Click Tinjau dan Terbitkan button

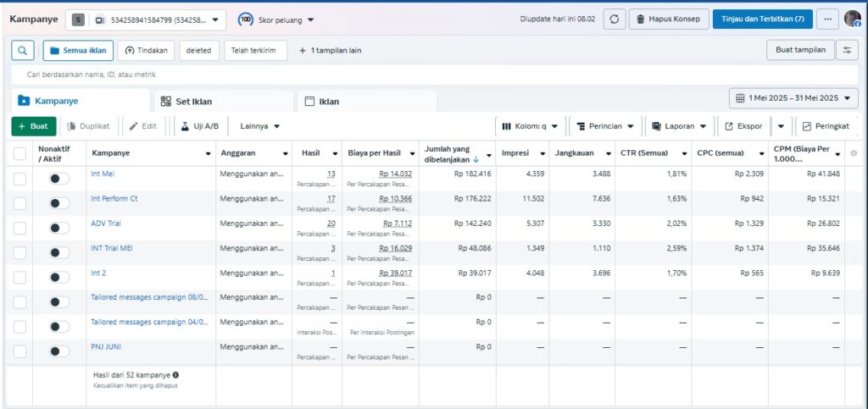pyautogui.click(x=763, y=19)
